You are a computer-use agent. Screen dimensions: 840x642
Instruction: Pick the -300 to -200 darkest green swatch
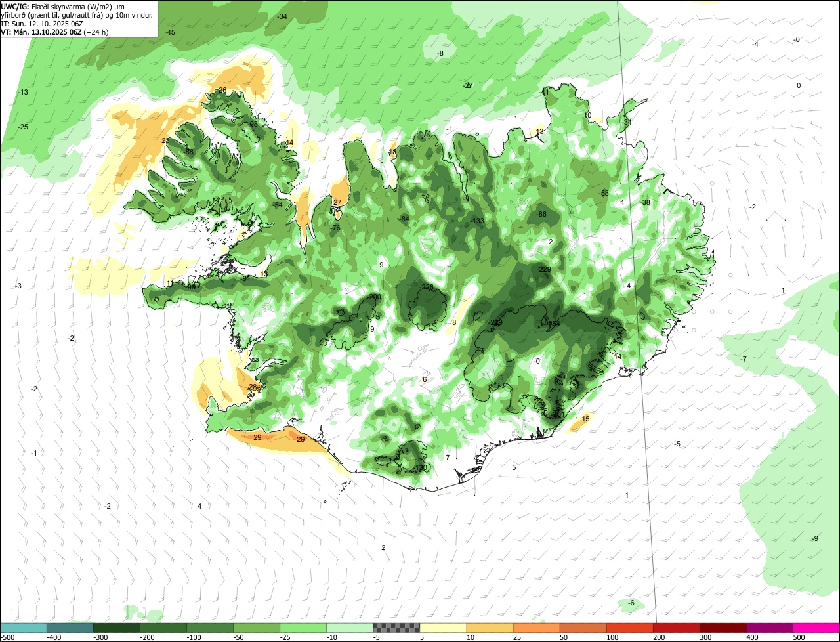coord(116,628)
